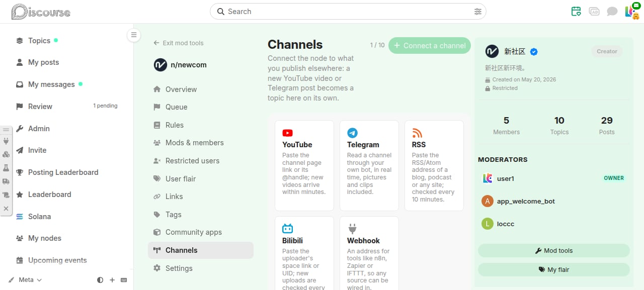Screen dimensions: 644x290
Task: Click the Discourse logo
Action: click(41, 12)
